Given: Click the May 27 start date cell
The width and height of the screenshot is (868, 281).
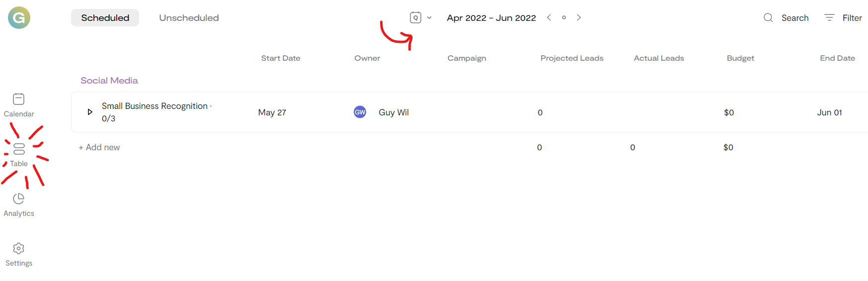Looking at the screenshot, I should 272,112.
